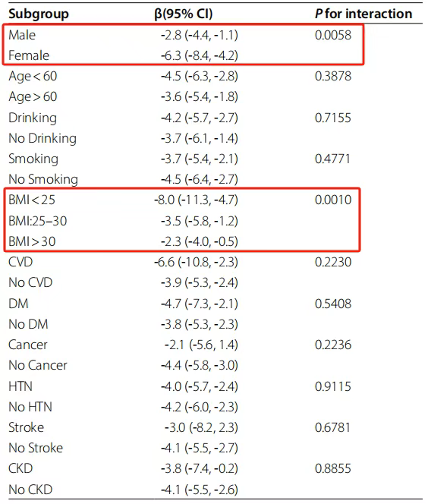Click the Subgroup column header
Image resolution: width=428 pixels, height=504 pixels.
39,14
